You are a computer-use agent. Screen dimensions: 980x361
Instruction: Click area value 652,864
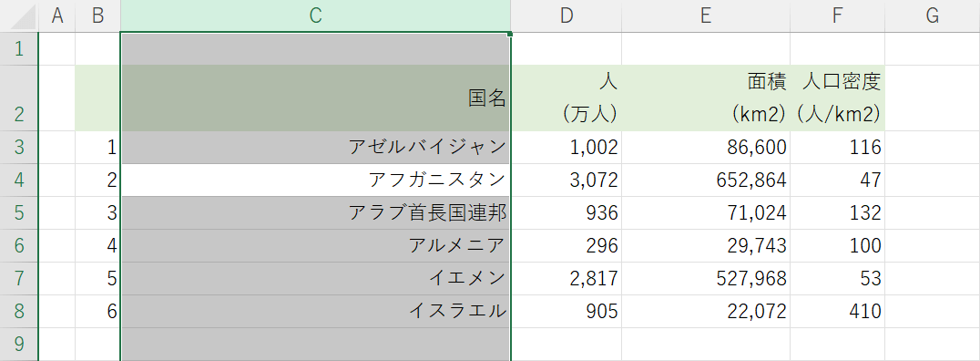click(706, 180)
